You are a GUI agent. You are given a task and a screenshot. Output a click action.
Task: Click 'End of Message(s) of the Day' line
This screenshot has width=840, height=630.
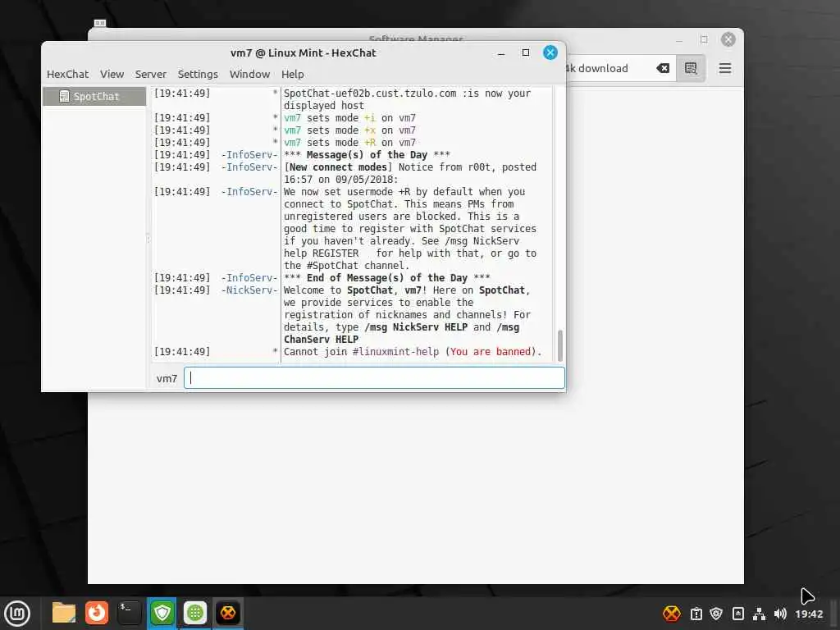click(387, 278)
